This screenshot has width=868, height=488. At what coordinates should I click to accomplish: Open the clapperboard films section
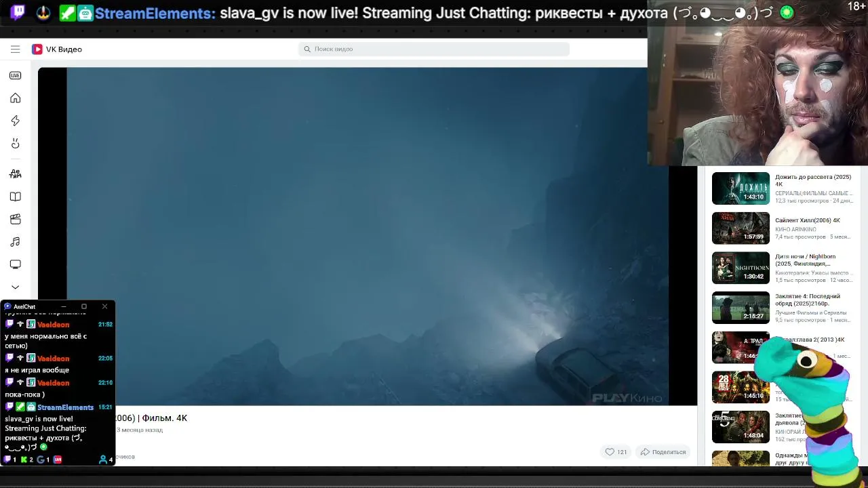pyautogui.click(x=15, y=219)
